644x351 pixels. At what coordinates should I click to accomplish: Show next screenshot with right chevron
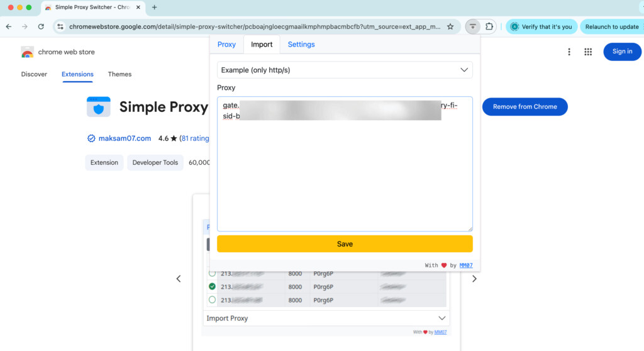click(474, 279)
